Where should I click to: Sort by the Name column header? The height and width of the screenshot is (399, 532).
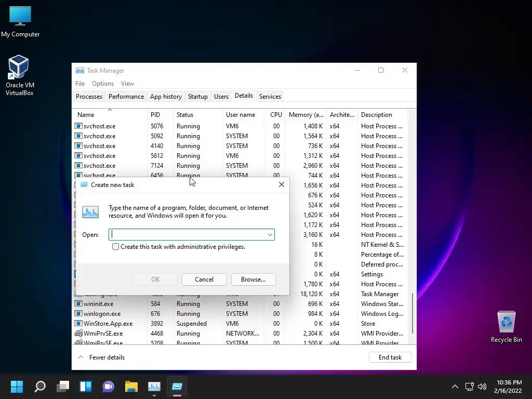110,115
